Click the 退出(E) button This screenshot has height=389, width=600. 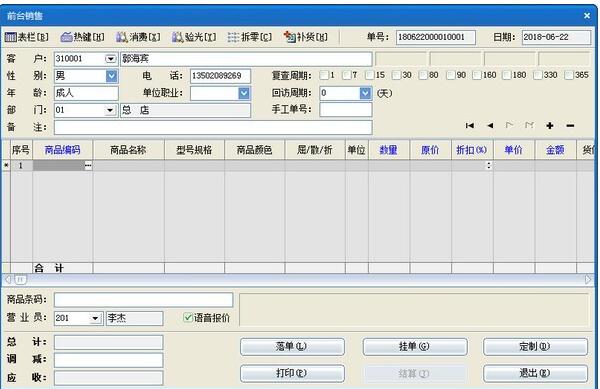(535, 373)
